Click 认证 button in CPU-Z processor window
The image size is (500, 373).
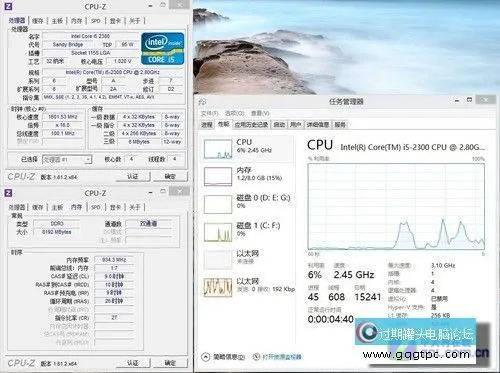pyautogui.click(x=133, y=176)
